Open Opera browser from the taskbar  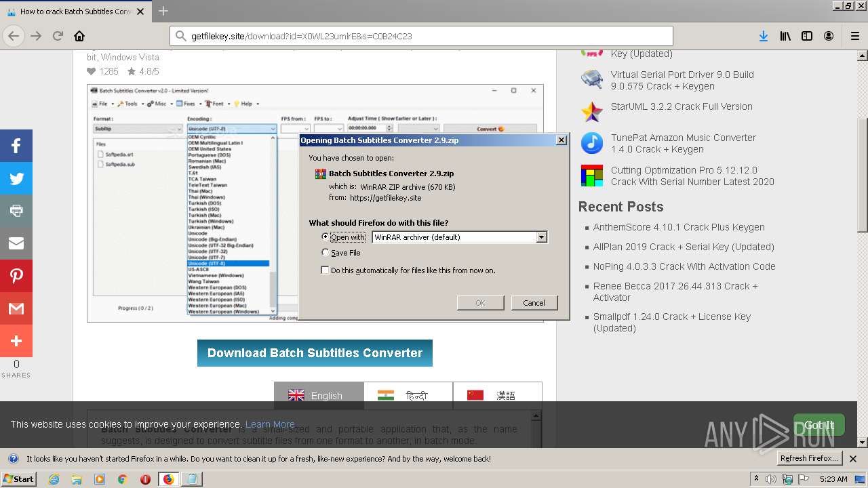tap(145, 479)
